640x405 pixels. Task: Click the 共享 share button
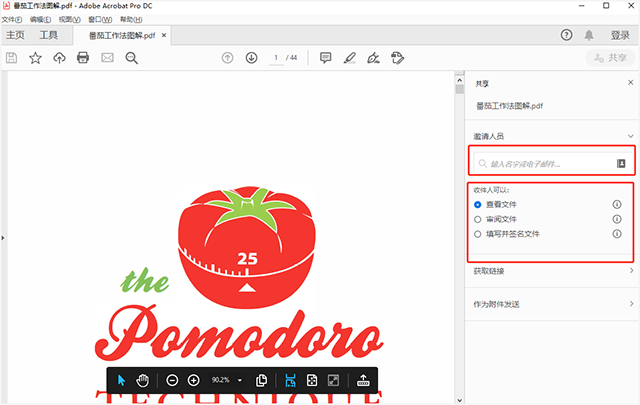point(610,58)
